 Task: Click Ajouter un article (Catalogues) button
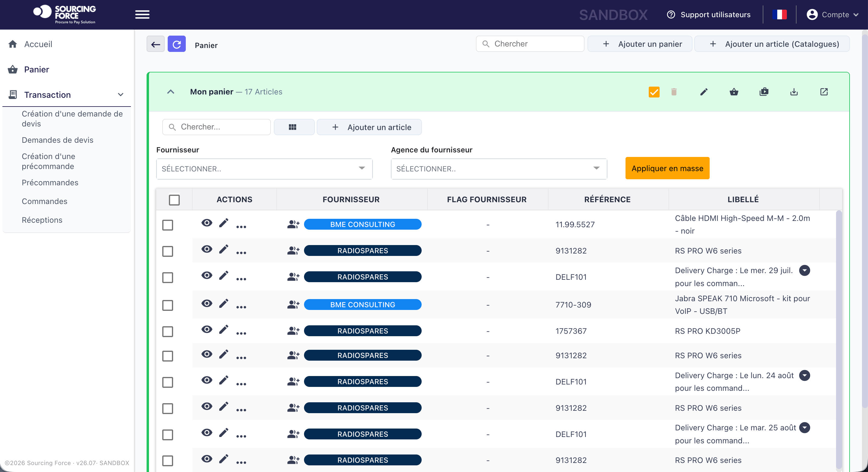click(x=771, y=44)
